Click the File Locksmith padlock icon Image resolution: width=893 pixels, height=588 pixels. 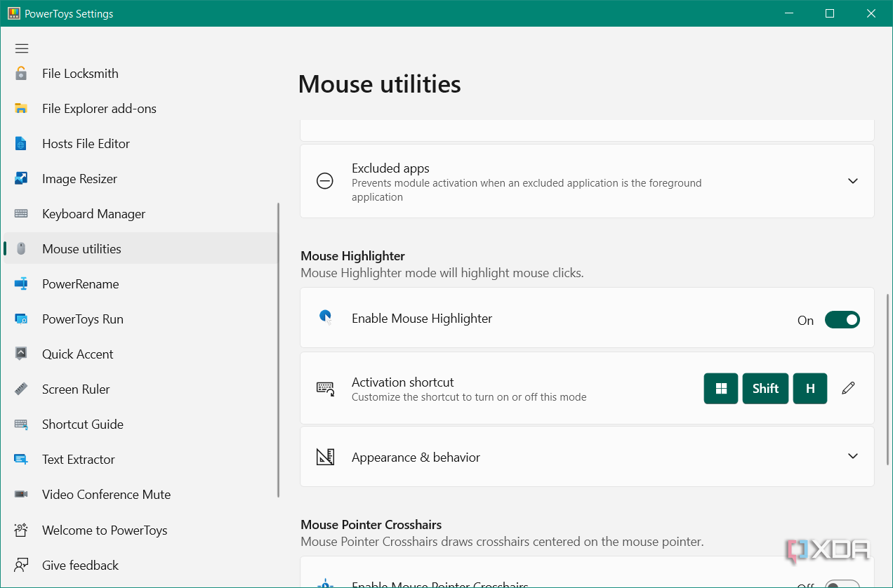(21, 73)
